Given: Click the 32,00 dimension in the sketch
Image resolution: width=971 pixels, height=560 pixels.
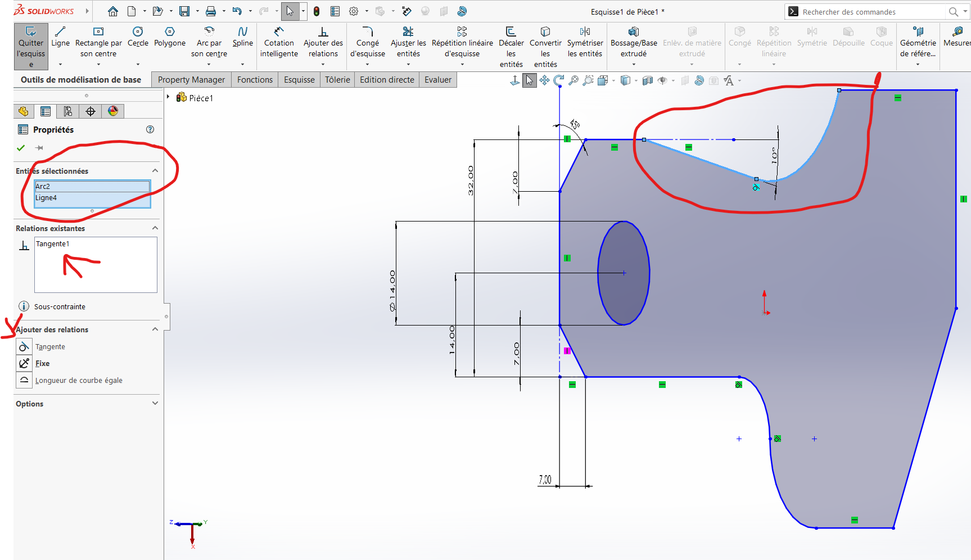Looking at the screenshot, I should pos(471,180).
